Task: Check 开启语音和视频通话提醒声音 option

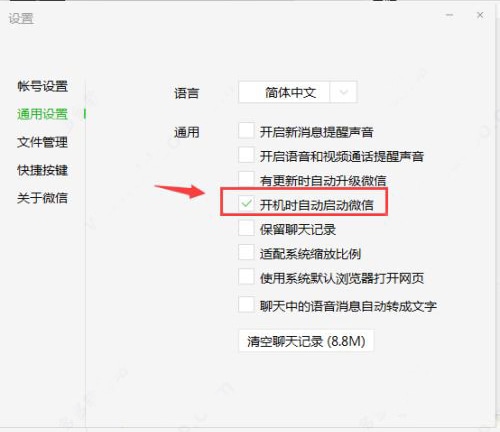Action: point(246,155)
